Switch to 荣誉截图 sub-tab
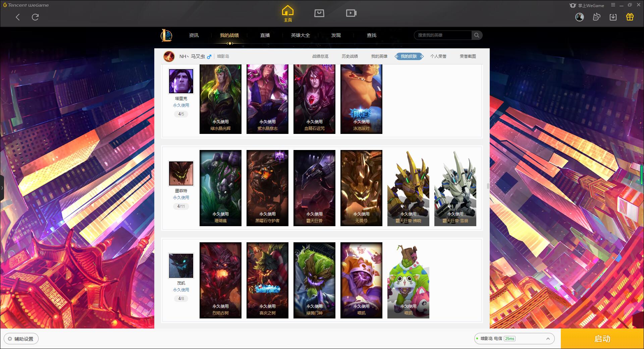This screenshot has height=349, width=644. (468, 56)
